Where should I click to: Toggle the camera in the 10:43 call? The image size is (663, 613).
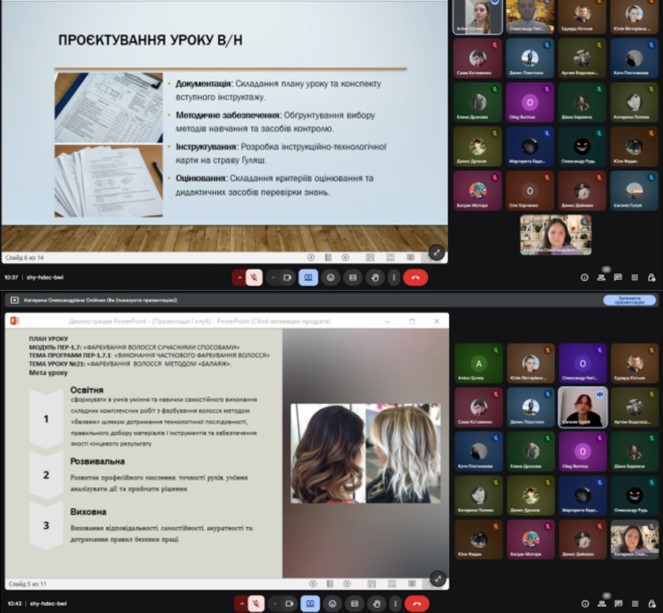coord(285,604)
